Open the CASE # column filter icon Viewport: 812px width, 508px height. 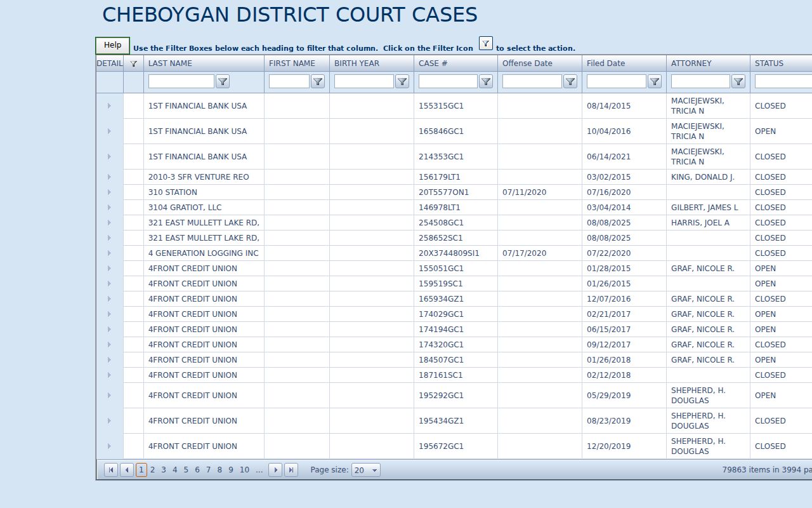point(486,81)
